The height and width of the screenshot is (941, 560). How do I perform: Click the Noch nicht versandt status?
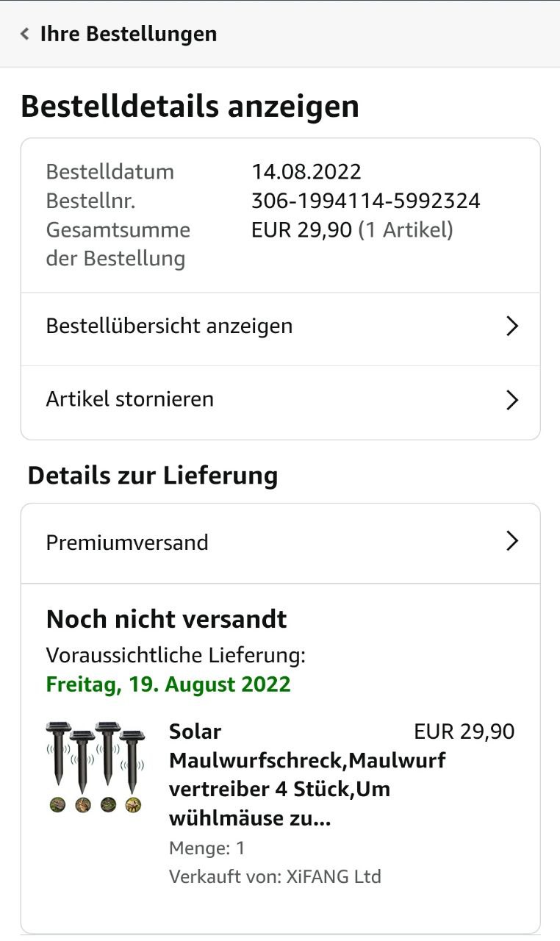point(166,619)
